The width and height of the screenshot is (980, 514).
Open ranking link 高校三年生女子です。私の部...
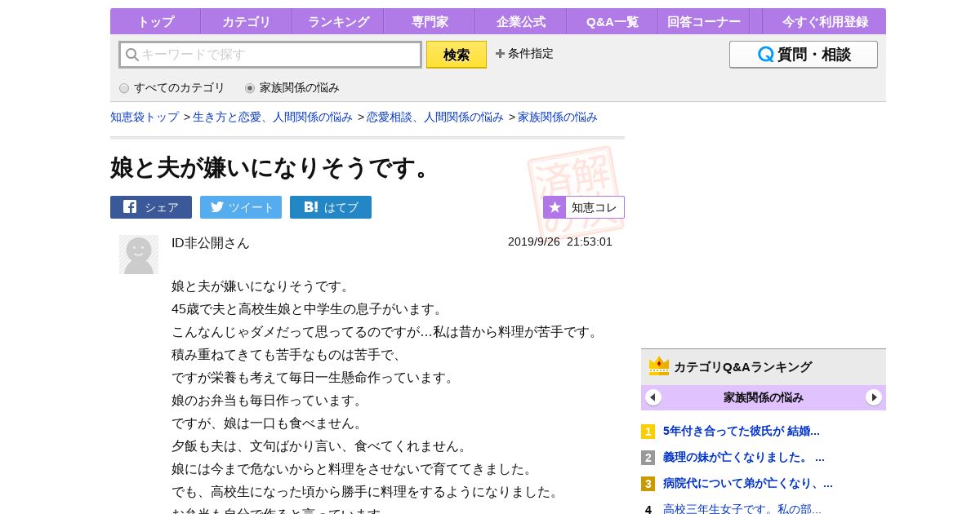point(742,509)
